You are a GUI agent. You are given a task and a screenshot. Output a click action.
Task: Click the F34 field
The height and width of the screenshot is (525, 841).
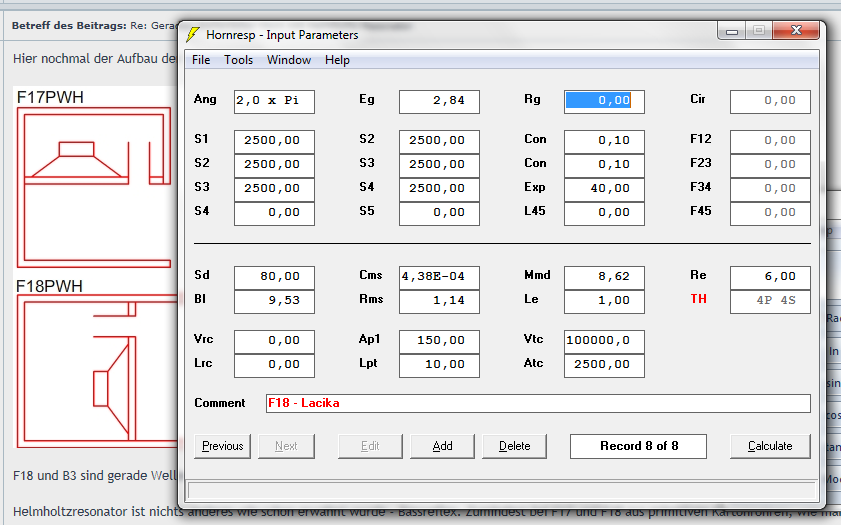[x=770, y=189]
